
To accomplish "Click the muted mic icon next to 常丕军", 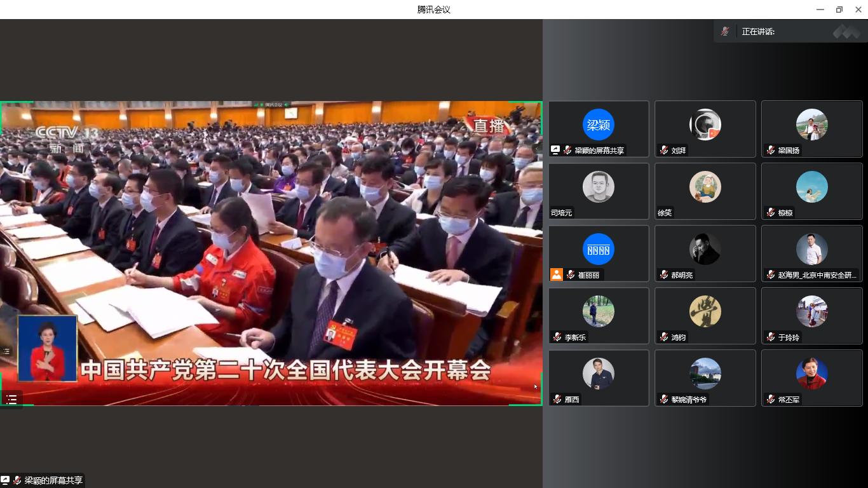I will point(771,400).
